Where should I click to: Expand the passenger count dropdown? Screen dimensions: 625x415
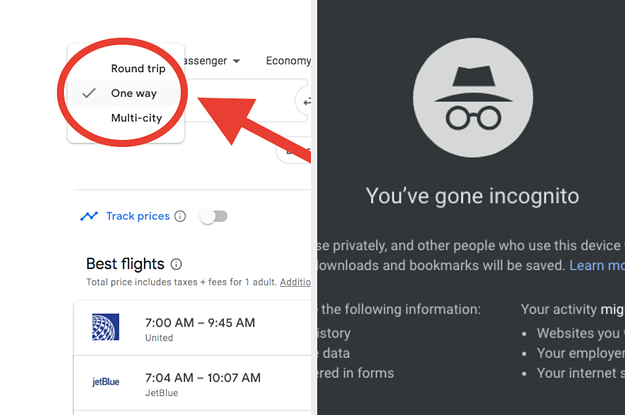(x=211, y=61)
